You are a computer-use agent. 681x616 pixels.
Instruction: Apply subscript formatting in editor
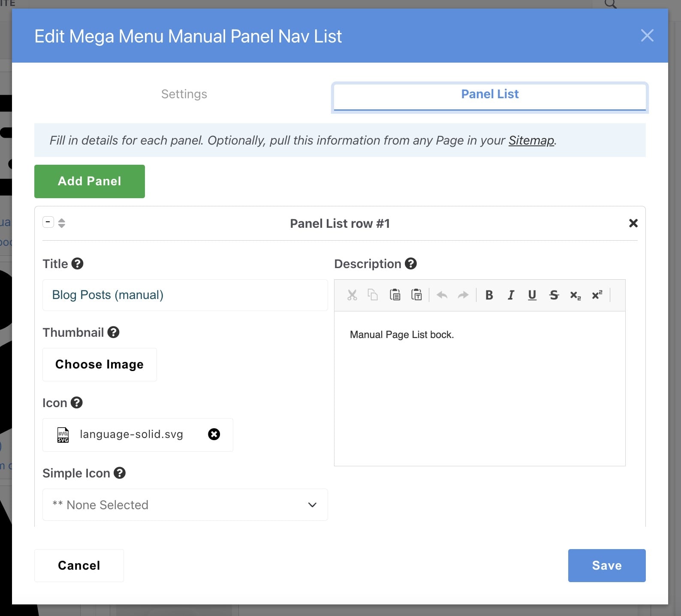(575, 295)
